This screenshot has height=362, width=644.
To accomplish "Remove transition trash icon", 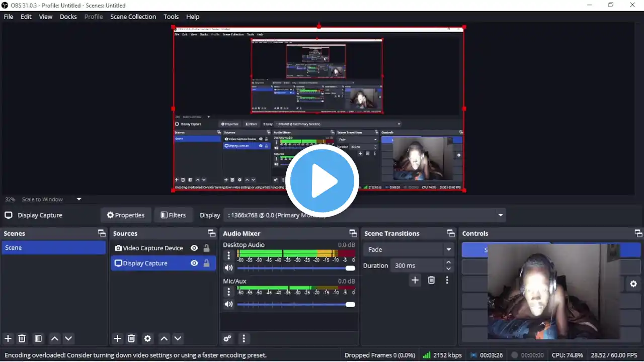I will point(431,281).
